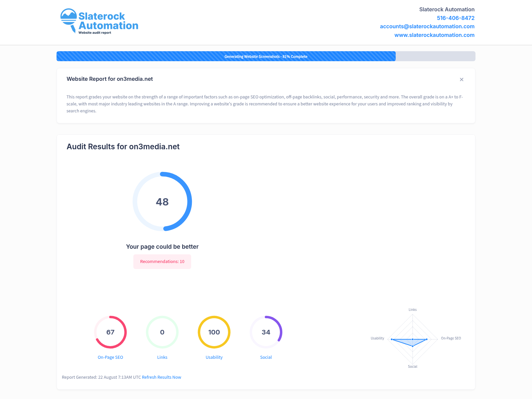Image resolution: width=532 pixels, height=399 pixels.
Task: Click the overall score 48 gauge
Action: tap(162, 201)
